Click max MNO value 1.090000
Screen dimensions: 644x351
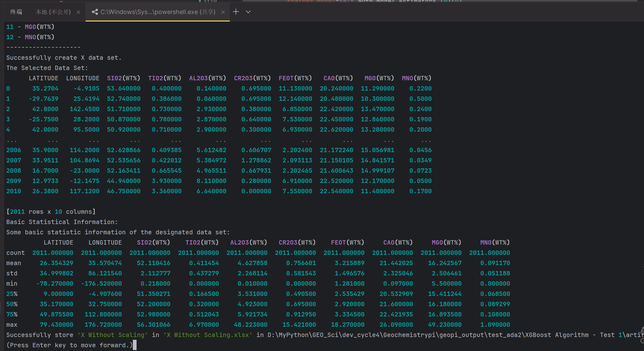(x=495, y=325)
